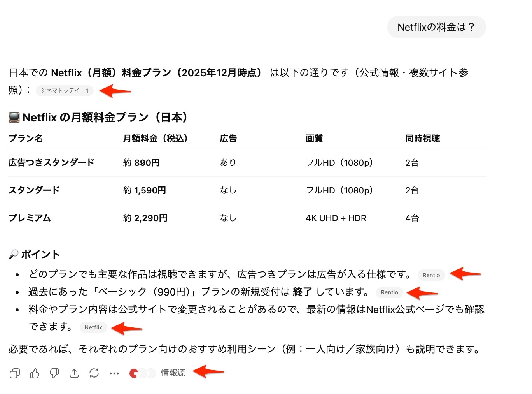Click the red favicon beside 情報源
Image resolution: width=532 pixels, height=394 pixels.
coord(133,373)
